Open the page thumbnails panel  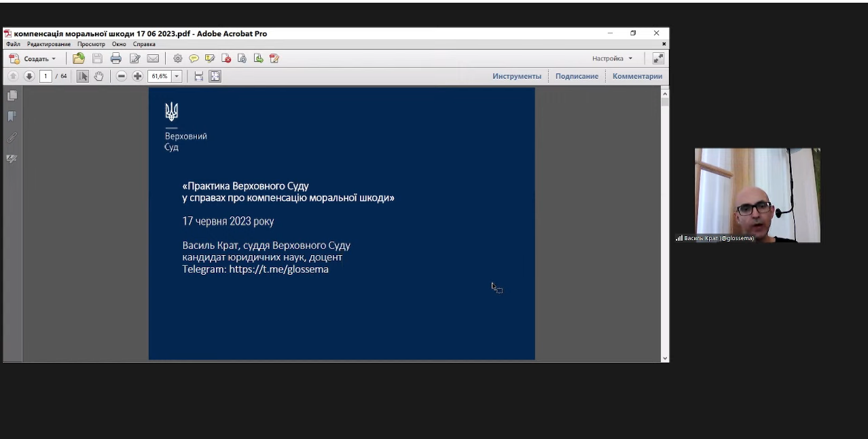(12, 96)
